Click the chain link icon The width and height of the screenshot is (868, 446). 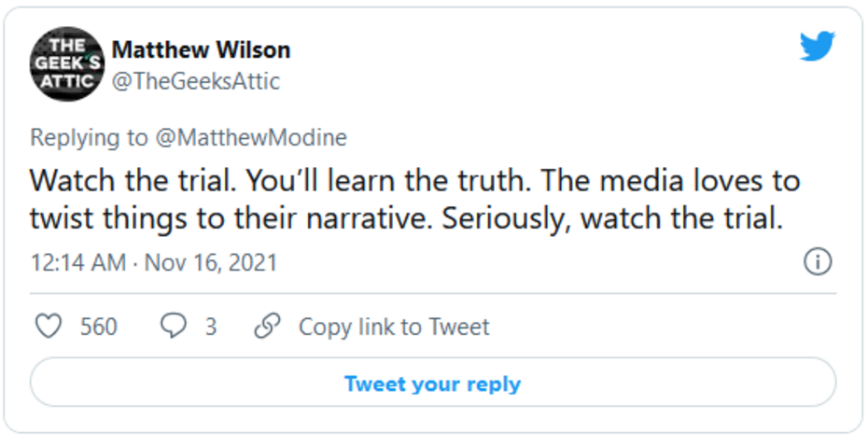point(268,327)
